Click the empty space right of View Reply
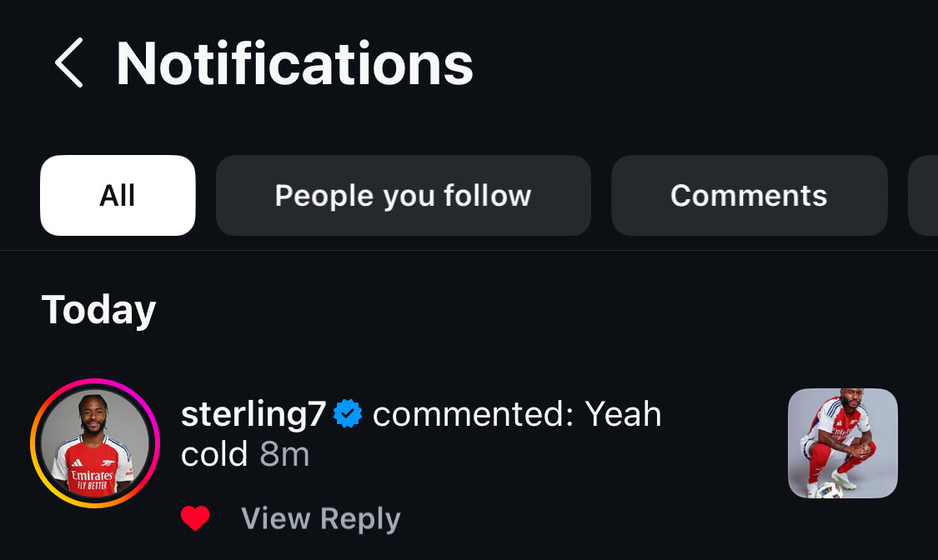This screenshot has width=938, height=560. tap(584, 519)
